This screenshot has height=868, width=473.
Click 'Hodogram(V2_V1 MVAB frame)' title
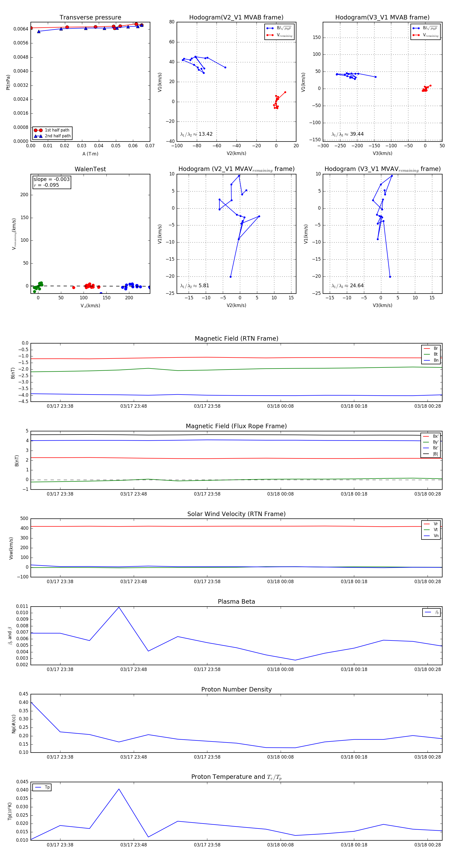tap(236, 18)
